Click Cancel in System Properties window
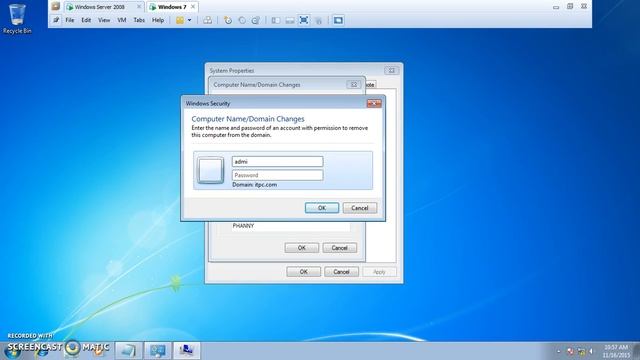The image size is (640, 360). coord(341,272)
